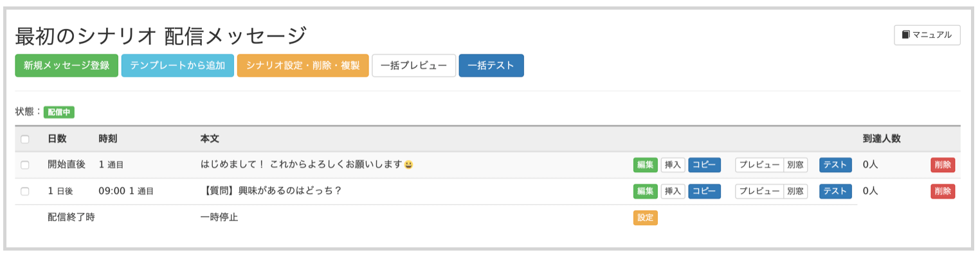The image size is (980, 257).
Task: Open シナリオ設定・削除・複製 orange button
Action: [303, 66]
